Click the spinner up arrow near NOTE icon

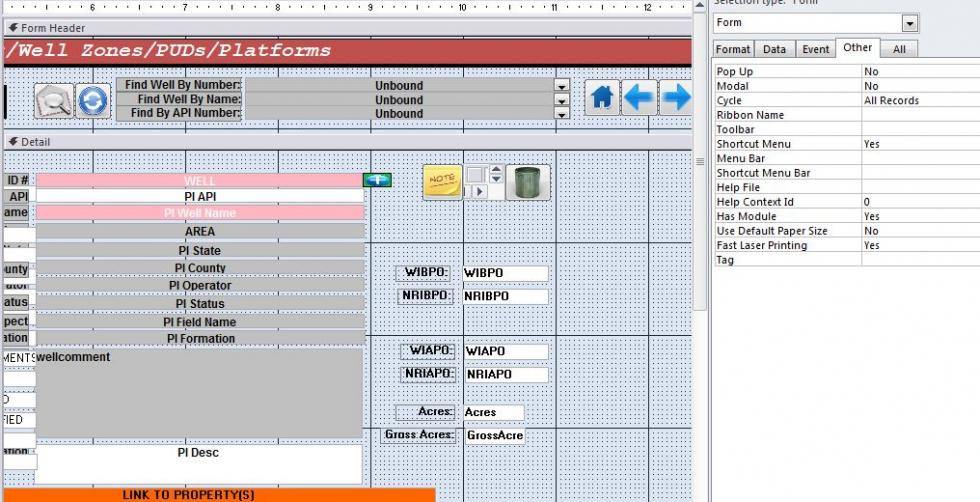[x=496, y=169]
